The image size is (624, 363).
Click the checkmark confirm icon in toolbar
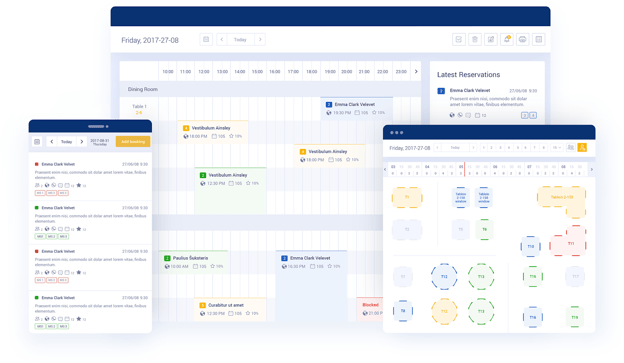click(459, 39)
